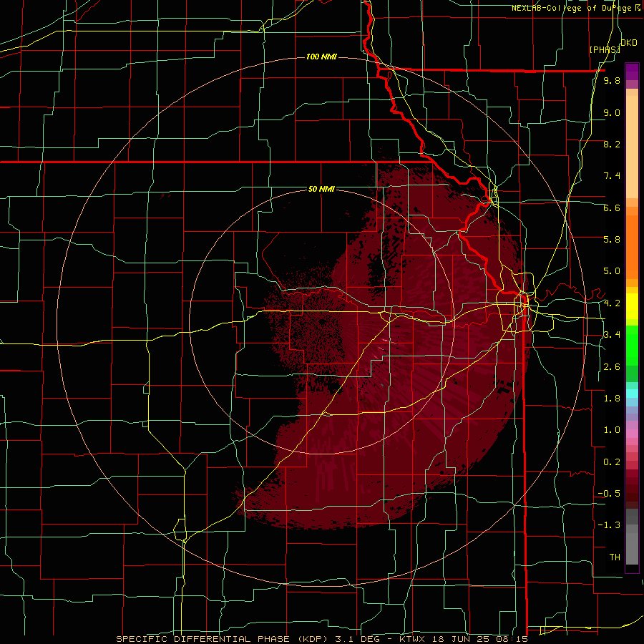This screenshot has height=644, width=644.
Task: Click the 0.2 scale value
Action: [x=612, y=462]
